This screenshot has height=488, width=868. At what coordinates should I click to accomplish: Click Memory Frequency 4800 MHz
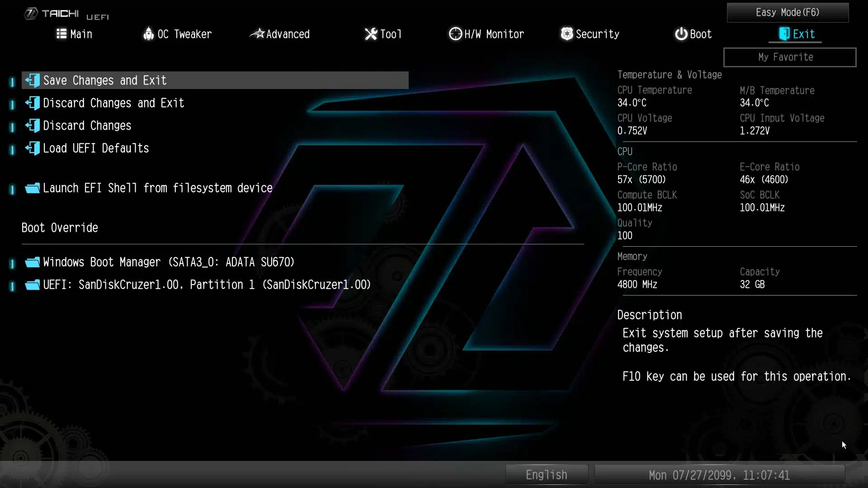click(637, 285)
